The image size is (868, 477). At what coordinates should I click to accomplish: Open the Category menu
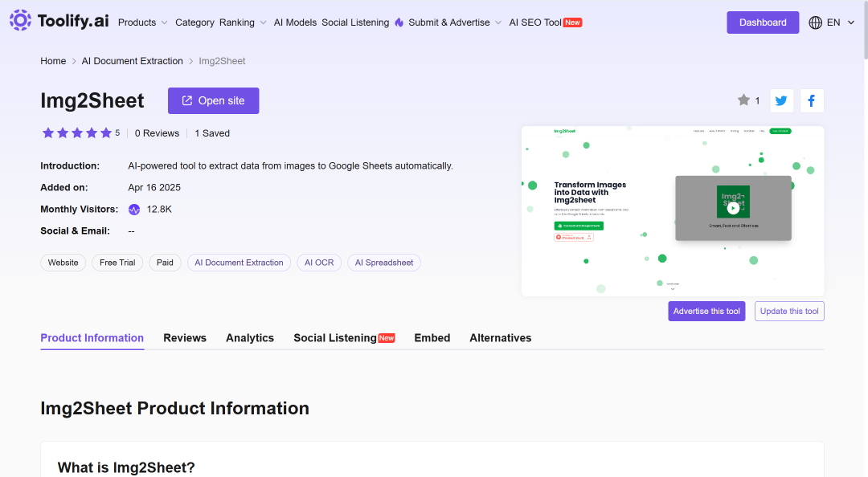click(194, 22)
